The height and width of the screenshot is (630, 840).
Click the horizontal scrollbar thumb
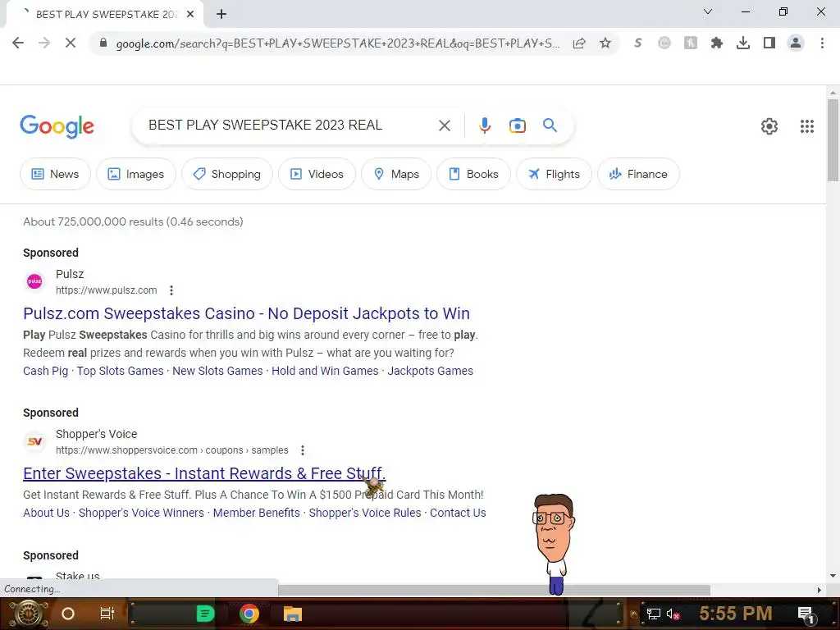pos(494,590)
